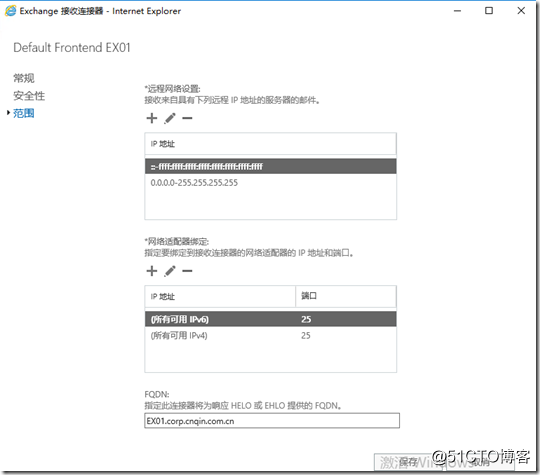Add a remote IP address entry
This screenshot has width=540, height=475.
[x=152, y=118]
